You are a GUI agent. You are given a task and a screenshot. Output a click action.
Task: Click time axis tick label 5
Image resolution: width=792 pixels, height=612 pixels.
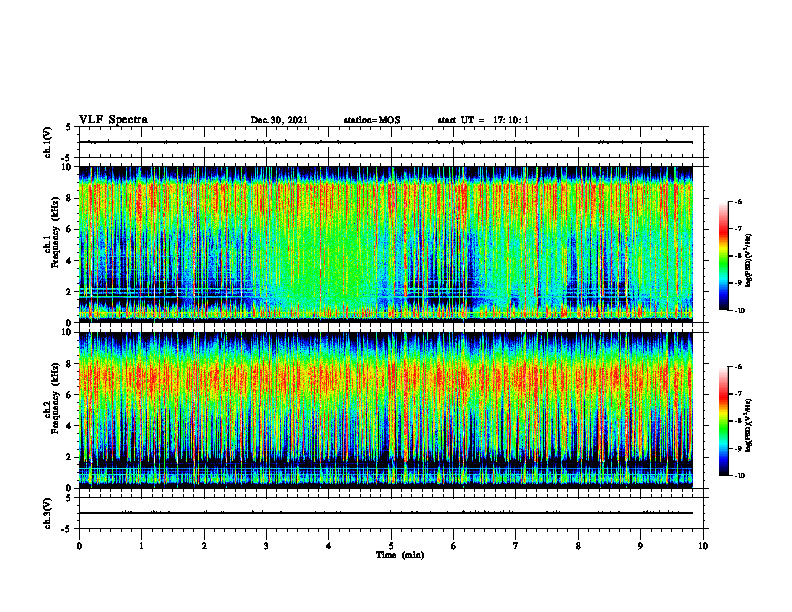coord(391,546)
